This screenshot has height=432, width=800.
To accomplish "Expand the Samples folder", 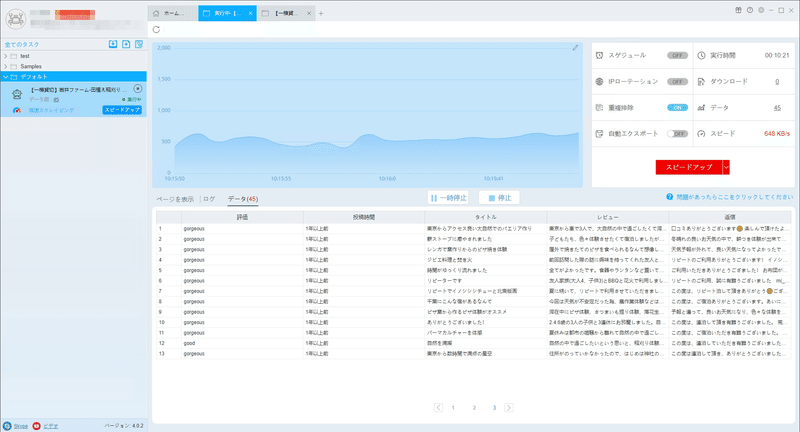I will click(6, 66).
